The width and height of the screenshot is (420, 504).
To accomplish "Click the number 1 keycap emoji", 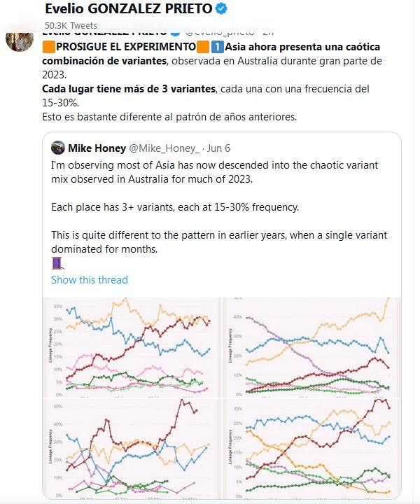I will (x=218, y=48).
